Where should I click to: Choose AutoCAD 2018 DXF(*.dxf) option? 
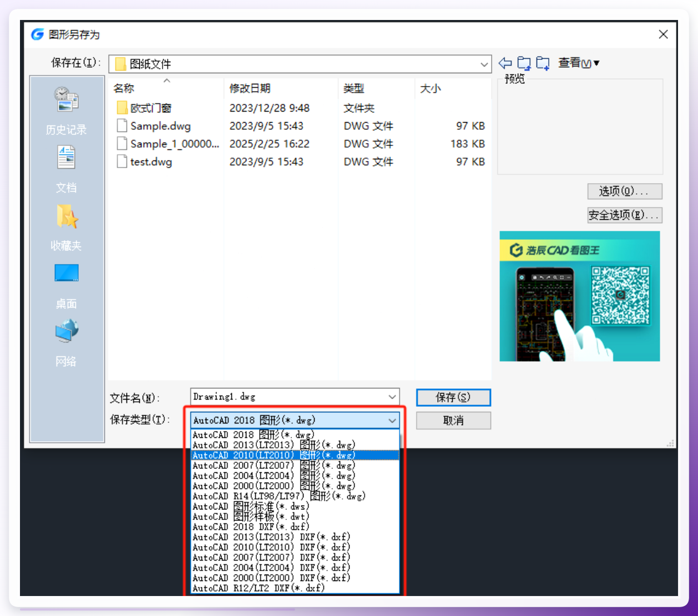point(295,527)
